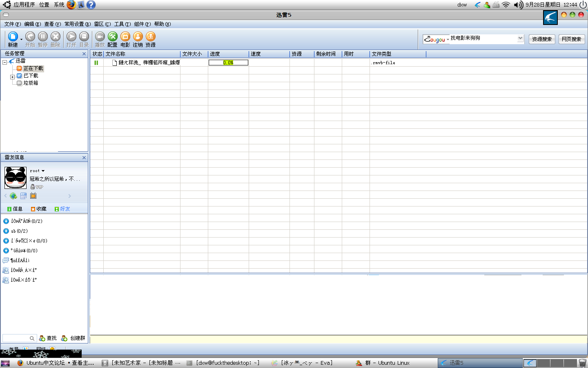Viewport: 588px width, 368px height.
Task: Click the help question mark icon in top panel
Action: [x=91, y=4]
